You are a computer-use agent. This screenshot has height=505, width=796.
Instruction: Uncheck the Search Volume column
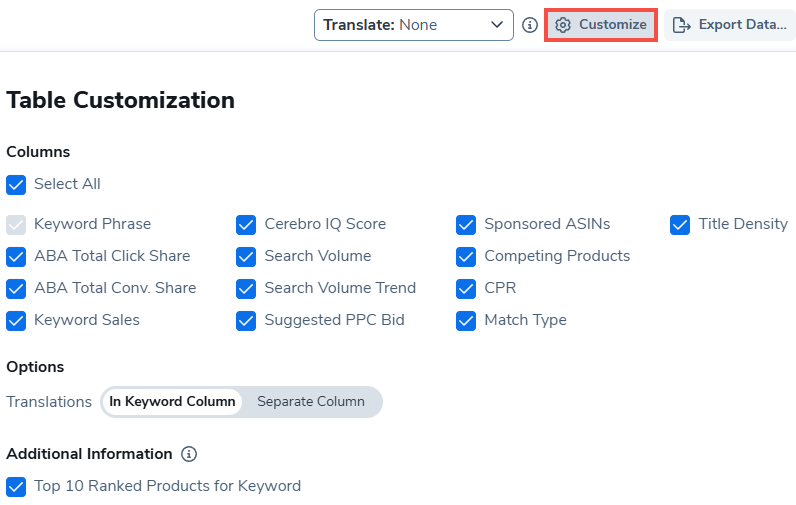point(246,257)
